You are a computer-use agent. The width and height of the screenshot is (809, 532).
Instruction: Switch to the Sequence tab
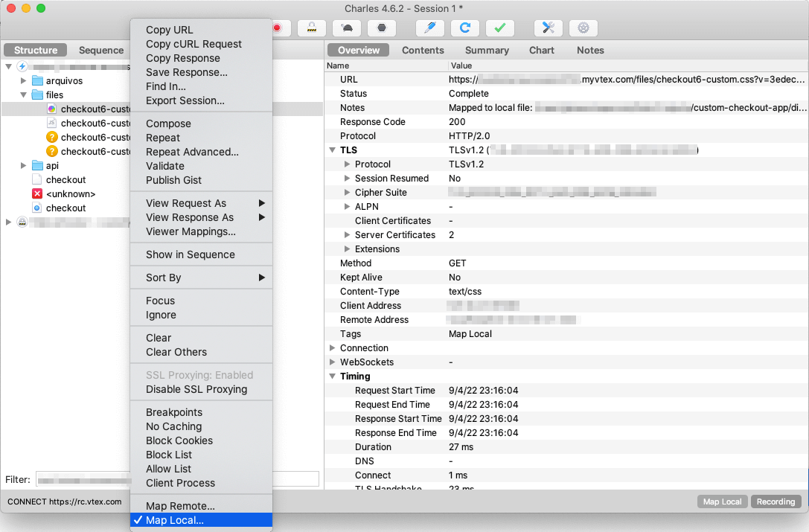101,50
